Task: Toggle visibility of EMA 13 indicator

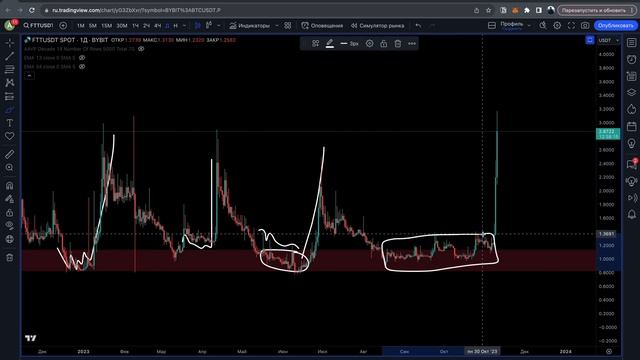Action: click(x=82, y=58)
